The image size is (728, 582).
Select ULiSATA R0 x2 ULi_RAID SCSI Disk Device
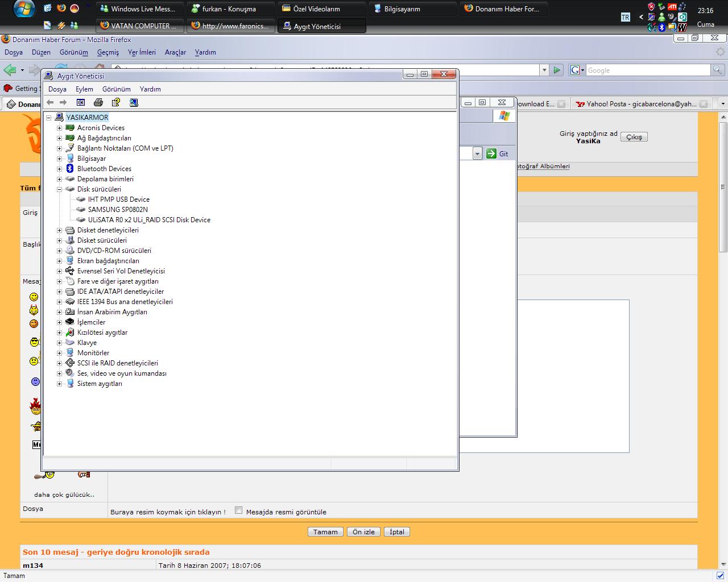click(149, 220)
